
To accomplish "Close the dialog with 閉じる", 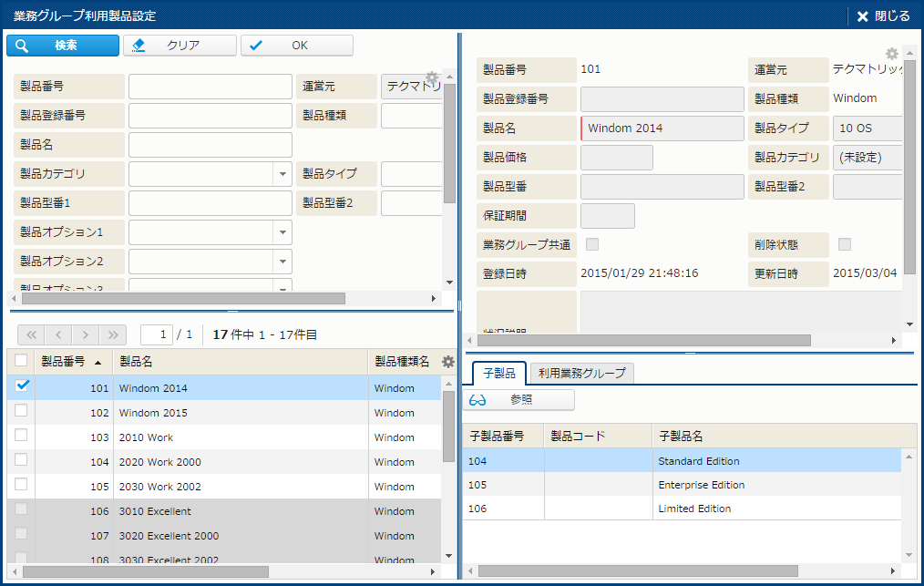I will click(882, 15).
